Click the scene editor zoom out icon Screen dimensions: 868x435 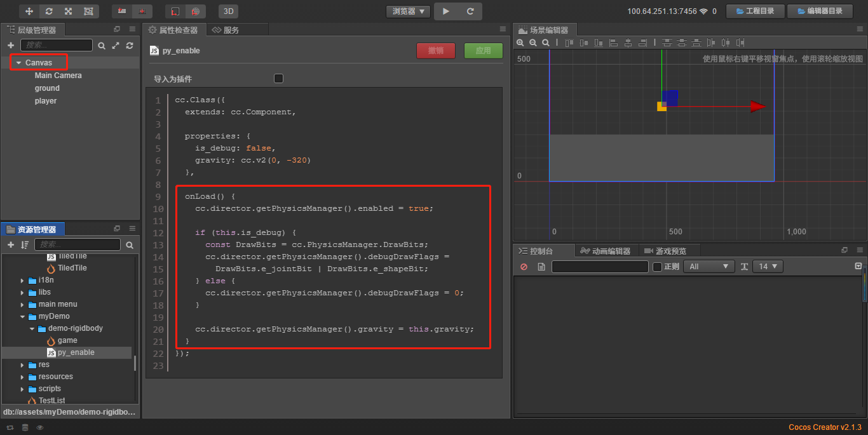532,43
